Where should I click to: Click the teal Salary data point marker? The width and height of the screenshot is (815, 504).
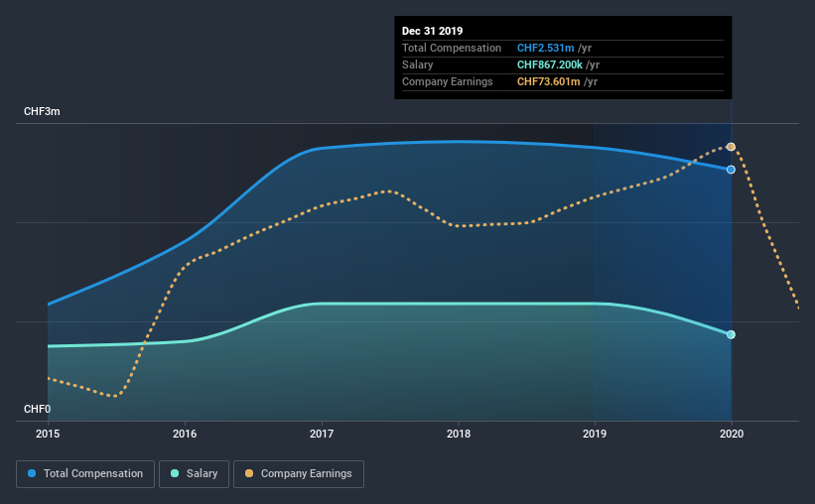point(731,334)
